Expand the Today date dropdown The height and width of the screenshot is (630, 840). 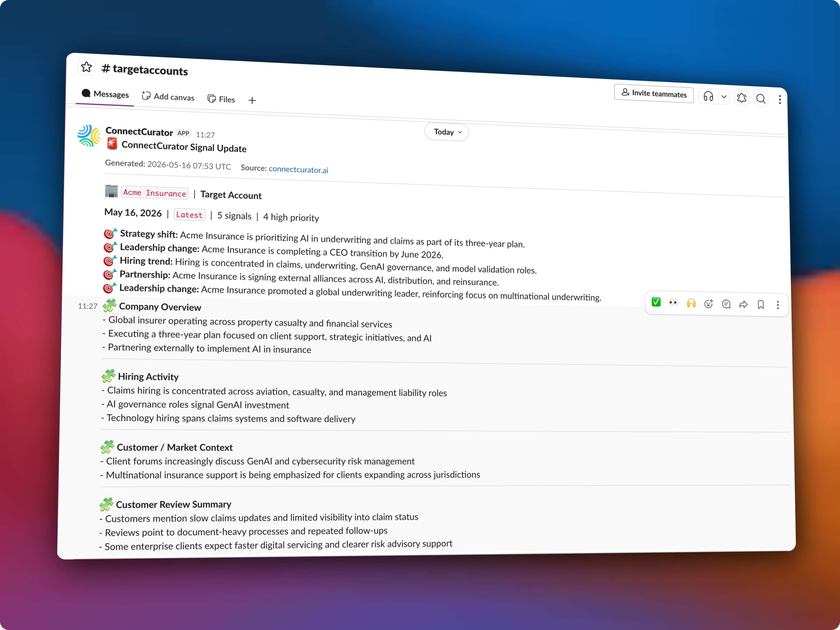point(447,132)
